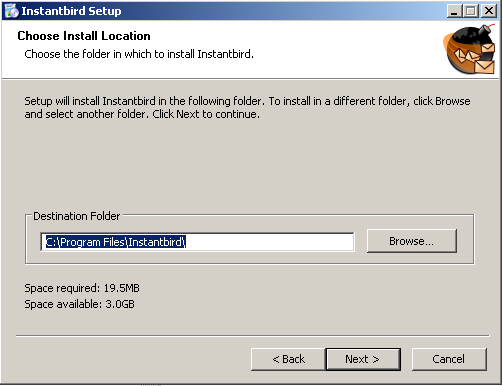
Task: Click the 'Instantbird Setup' title bar text
Action: [x=71, y=11]
